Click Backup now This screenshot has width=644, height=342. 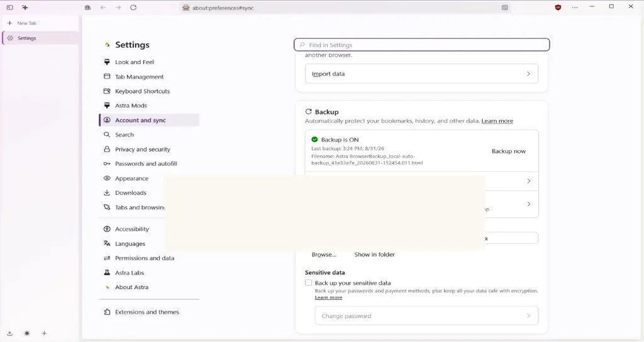[508, 151]
